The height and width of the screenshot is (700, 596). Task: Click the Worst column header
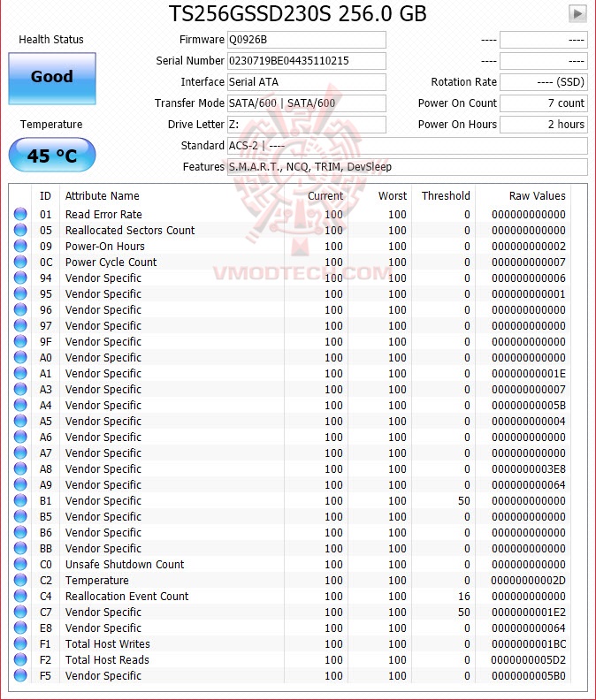(x=393, y=196)
